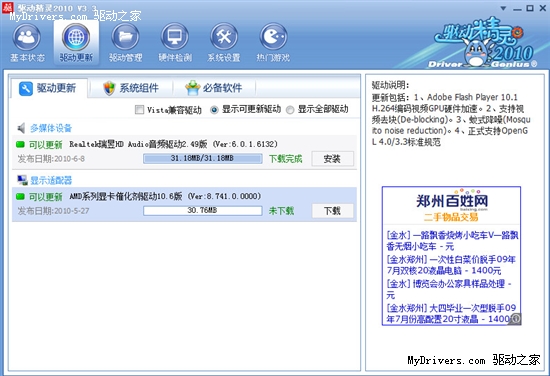Viewport: 550px width, 376px height.
Task: Switch to the 必备软件 tab
Action: point(214,88)
